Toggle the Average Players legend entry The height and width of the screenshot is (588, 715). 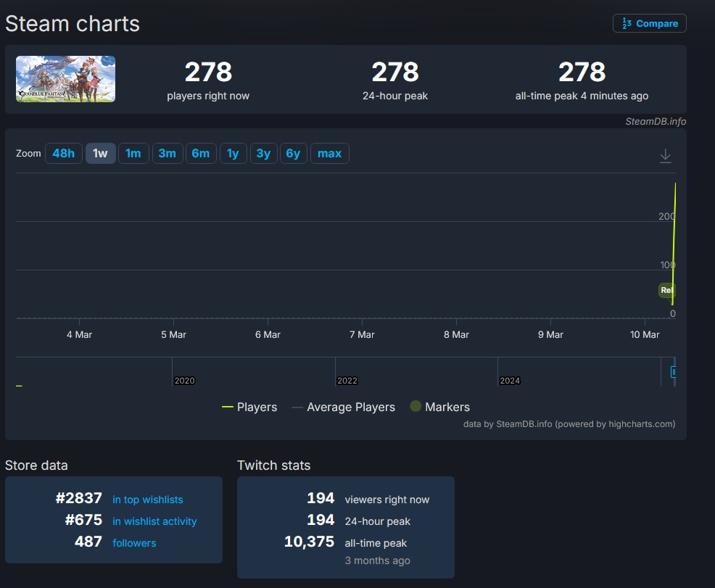click(x=344, y=407)
